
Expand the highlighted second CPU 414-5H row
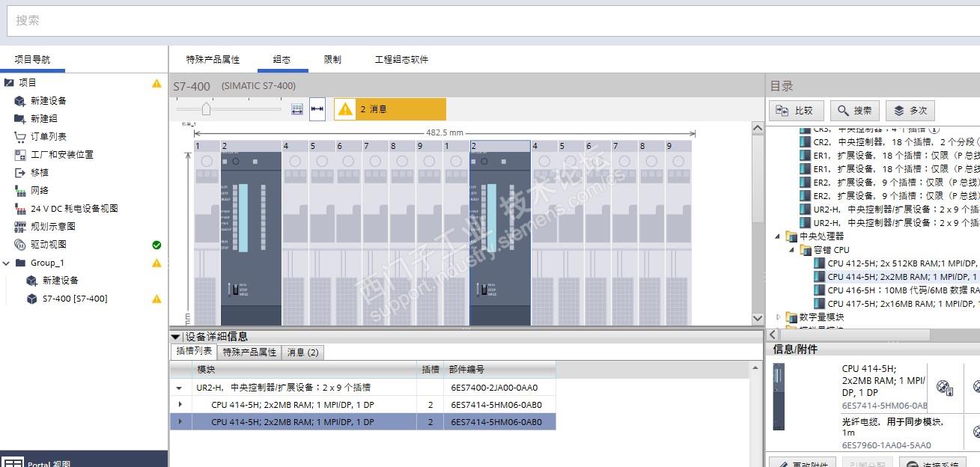pos(180,422)
